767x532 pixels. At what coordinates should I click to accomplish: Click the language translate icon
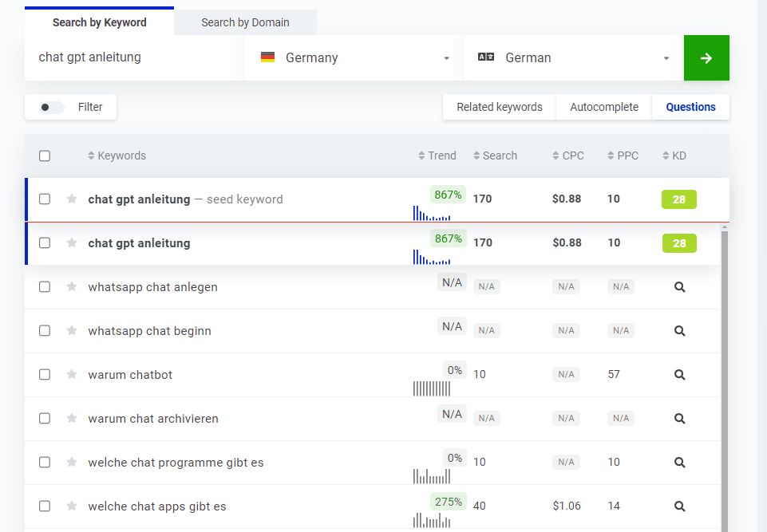pyautogui.click(x=486, y=57)
